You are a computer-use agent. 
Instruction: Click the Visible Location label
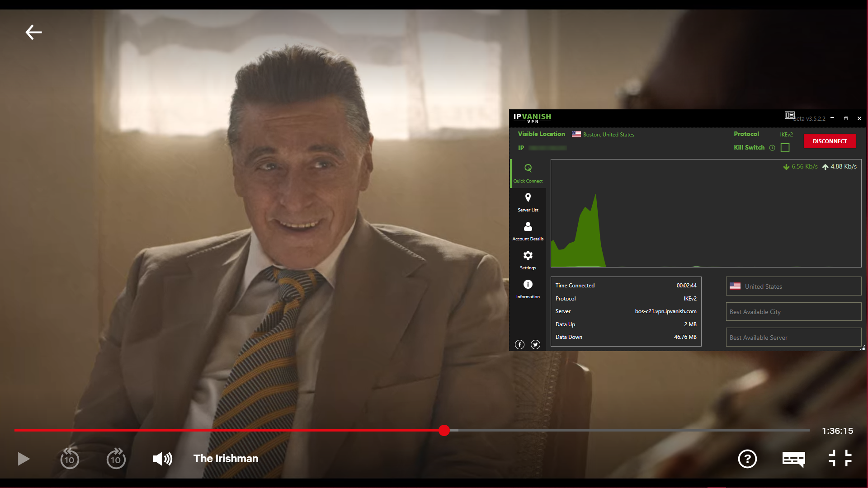point(541,134)
